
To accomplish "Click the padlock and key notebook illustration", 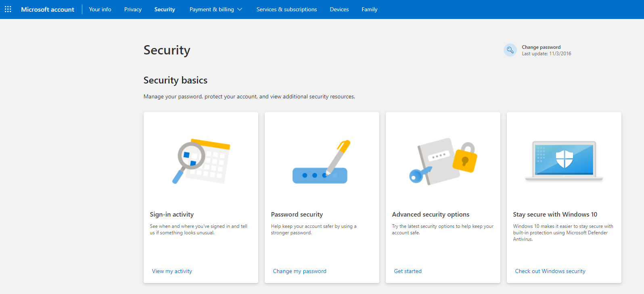I will tap(443, 161).
